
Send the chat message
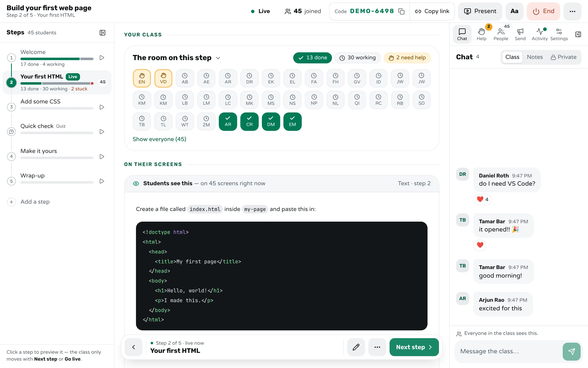pyautogui.click(x=571, y=351)
